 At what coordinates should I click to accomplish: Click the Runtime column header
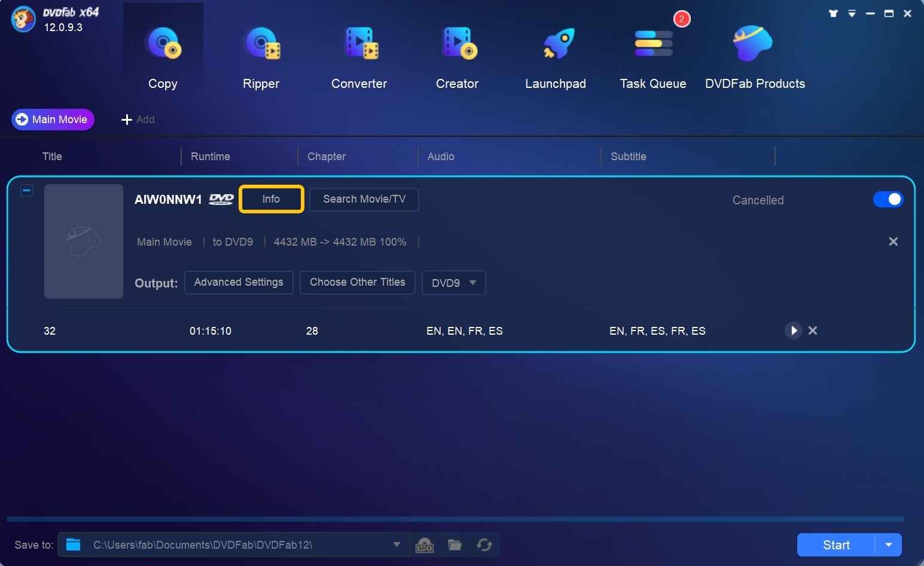pos(211,157)
